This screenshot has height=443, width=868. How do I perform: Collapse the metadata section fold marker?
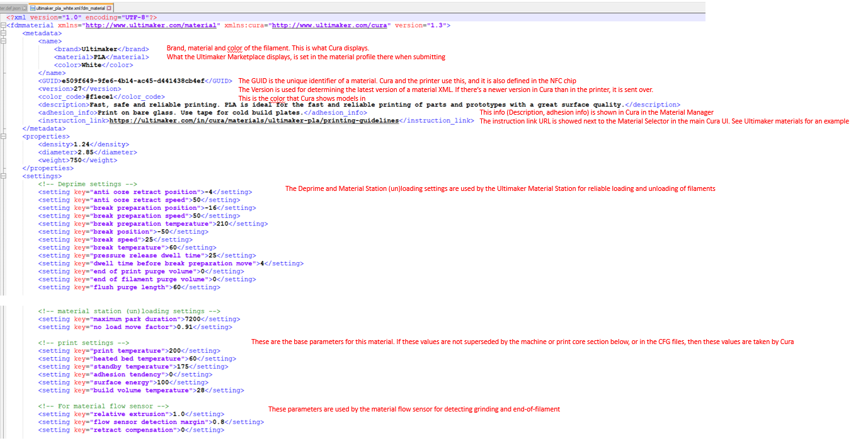(x=4, y=33)
